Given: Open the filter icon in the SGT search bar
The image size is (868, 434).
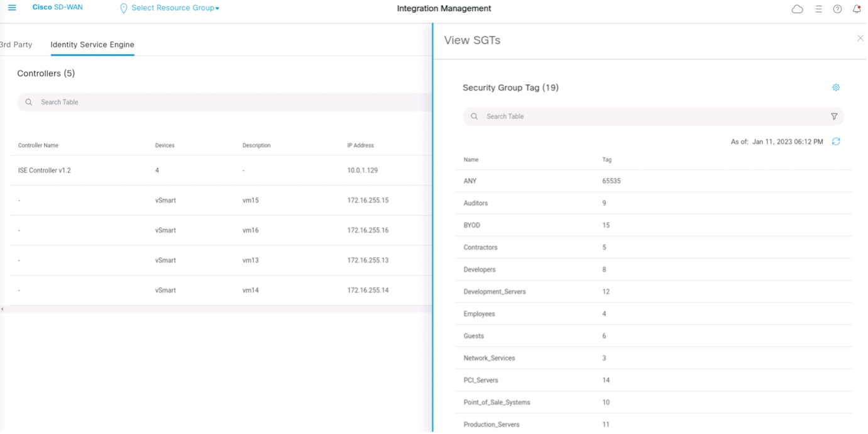Looking at the screenshot, I should point(834,116).
